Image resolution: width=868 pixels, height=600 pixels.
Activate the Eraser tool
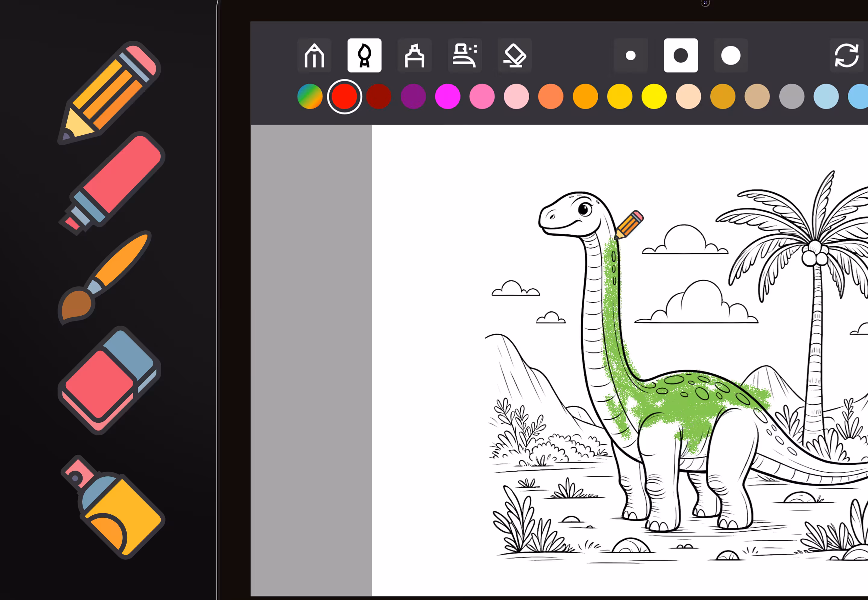pyautogui.click(x=514, y=56)
